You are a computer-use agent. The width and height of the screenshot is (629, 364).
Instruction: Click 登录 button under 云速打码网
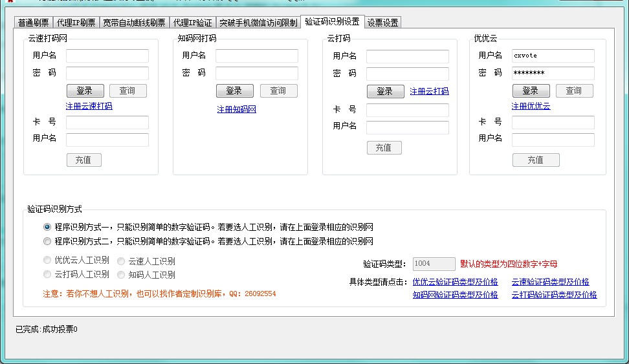(85, 91)
